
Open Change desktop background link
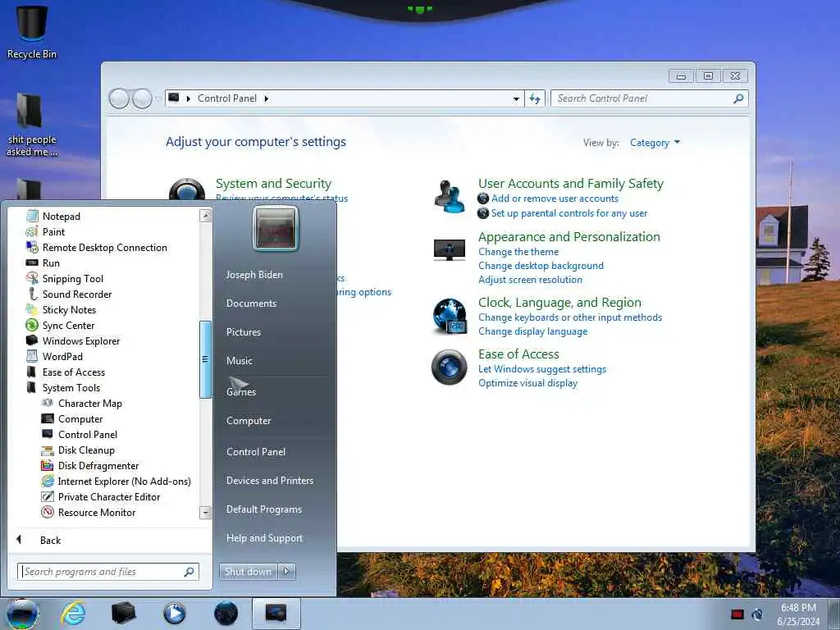[x=541, y=266]
